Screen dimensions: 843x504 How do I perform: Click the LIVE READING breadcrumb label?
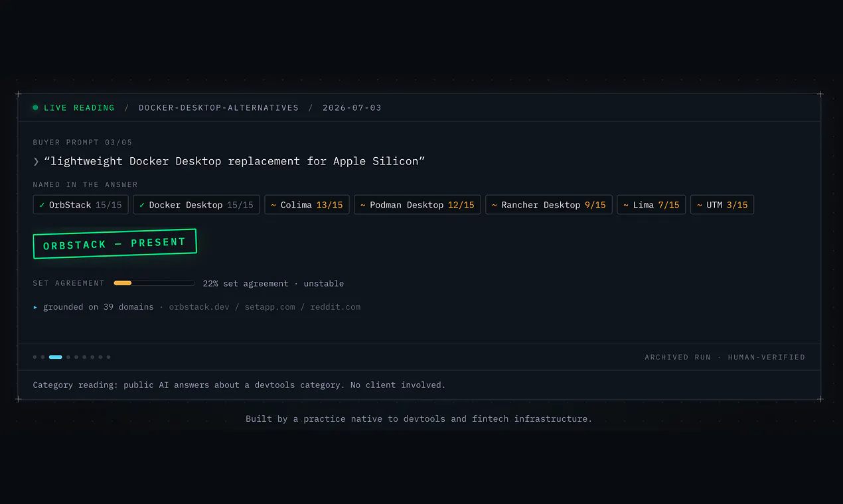point(79,107)
